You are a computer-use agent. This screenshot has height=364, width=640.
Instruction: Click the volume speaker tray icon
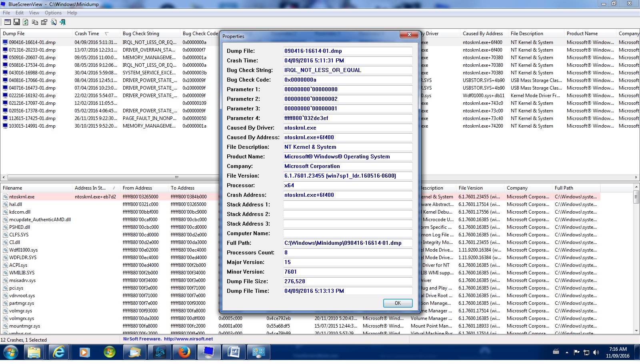pos(596,352)
